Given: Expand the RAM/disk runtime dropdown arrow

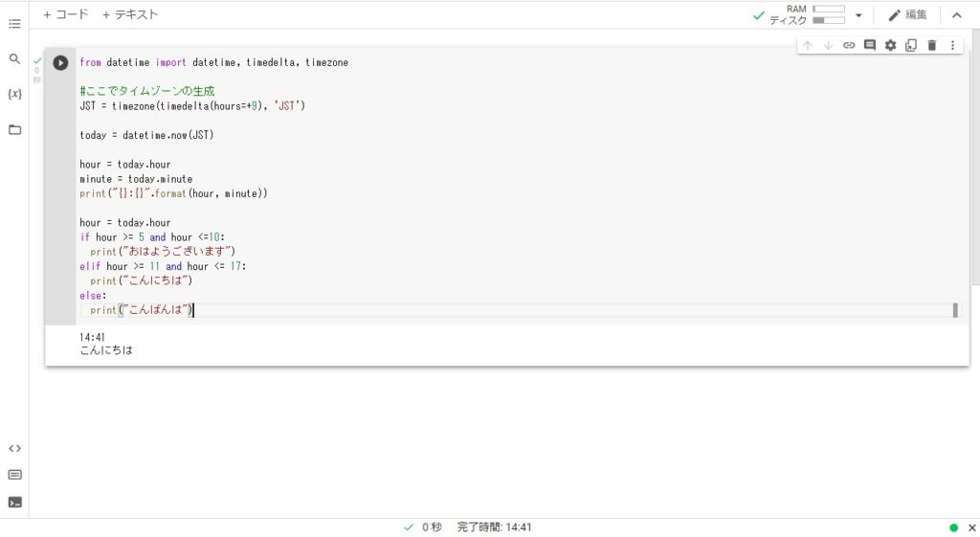Looking at the screenshot, I should pos(858,15).
